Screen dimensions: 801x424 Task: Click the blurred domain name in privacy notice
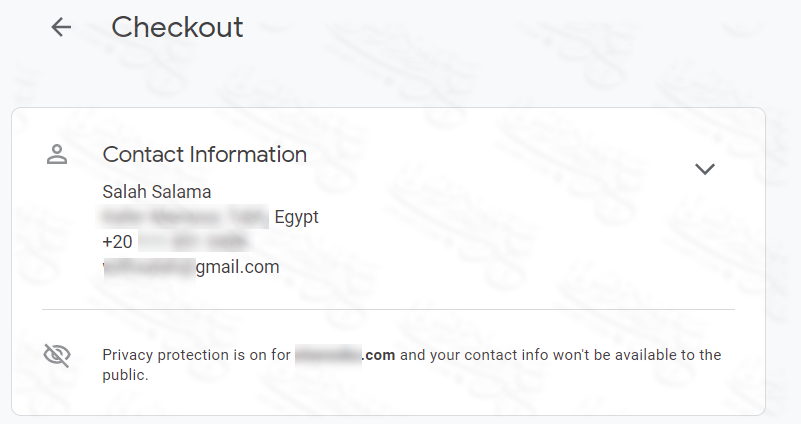click(x=327, y=355)
